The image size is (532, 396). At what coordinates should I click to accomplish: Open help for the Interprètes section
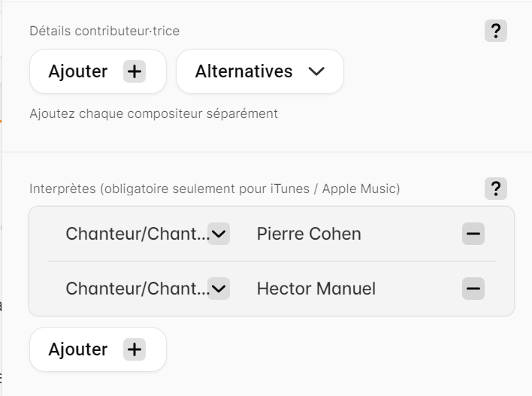[496, 189]
